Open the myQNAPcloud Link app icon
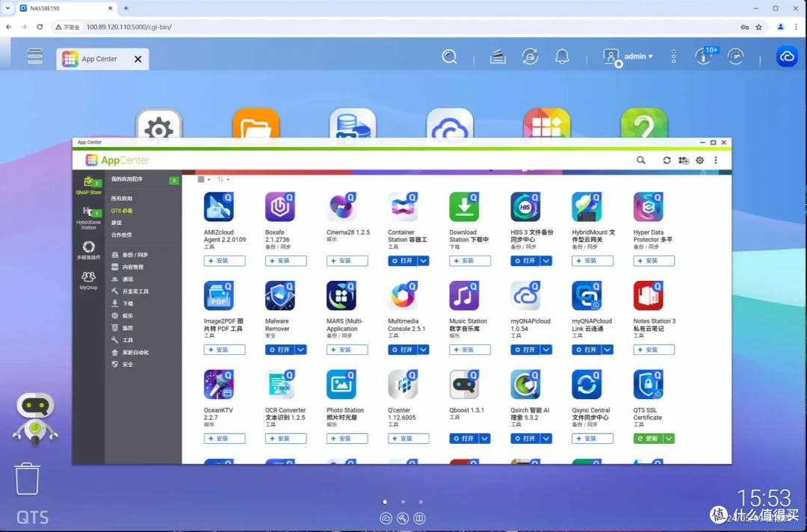The image size is (807, 532). pyautogui.click(x=587, y=296)
